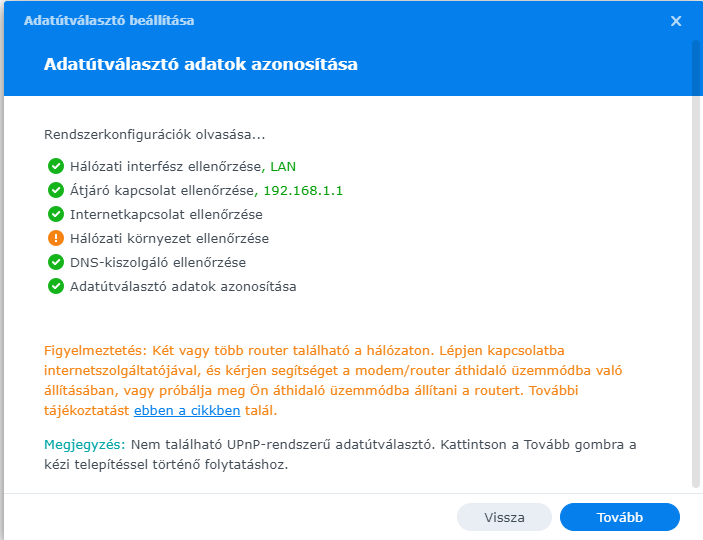Click the green check icon for Hálózati interfész
The image size is (703, 540).
pyautogui.click(x=56, y=166)
